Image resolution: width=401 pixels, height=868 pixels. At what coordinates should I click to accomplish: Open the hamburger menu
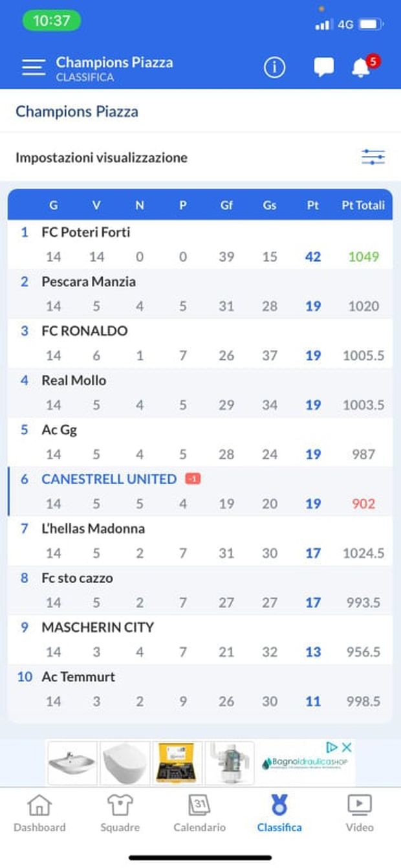click(33, 67)
